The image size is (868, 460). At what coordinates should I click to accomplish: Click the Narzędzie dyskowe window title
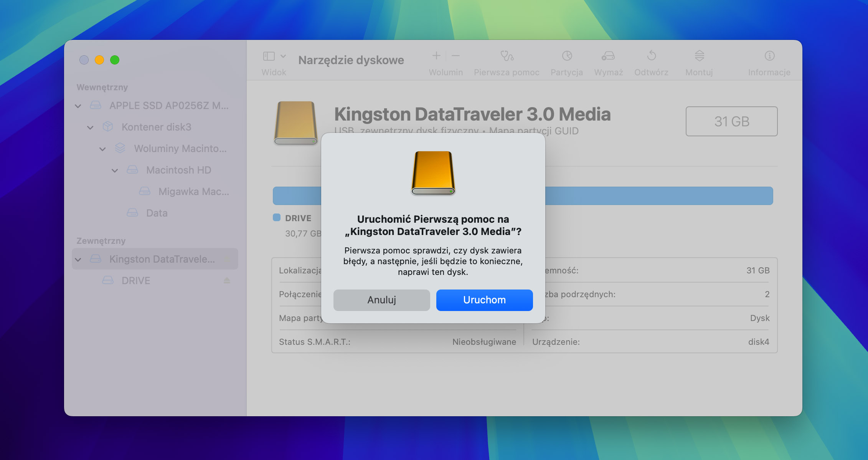351,60
